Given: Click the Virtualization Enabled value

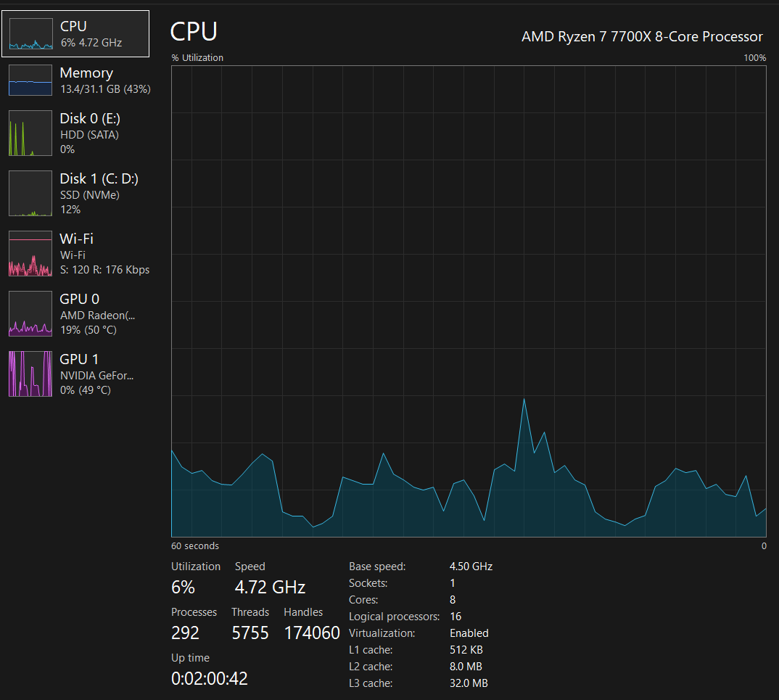Looking at the screenshot, I should click(469, 633).
